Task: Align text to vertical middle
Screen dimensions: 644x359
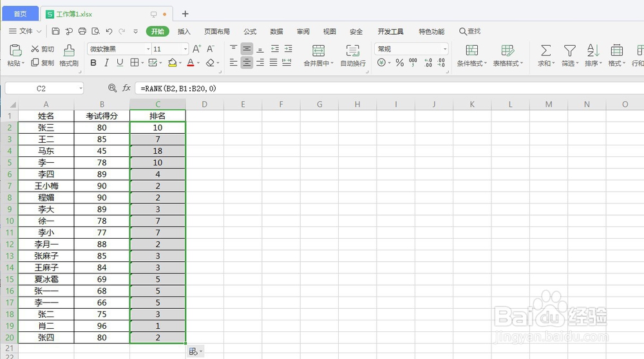Action: (247, 49)
